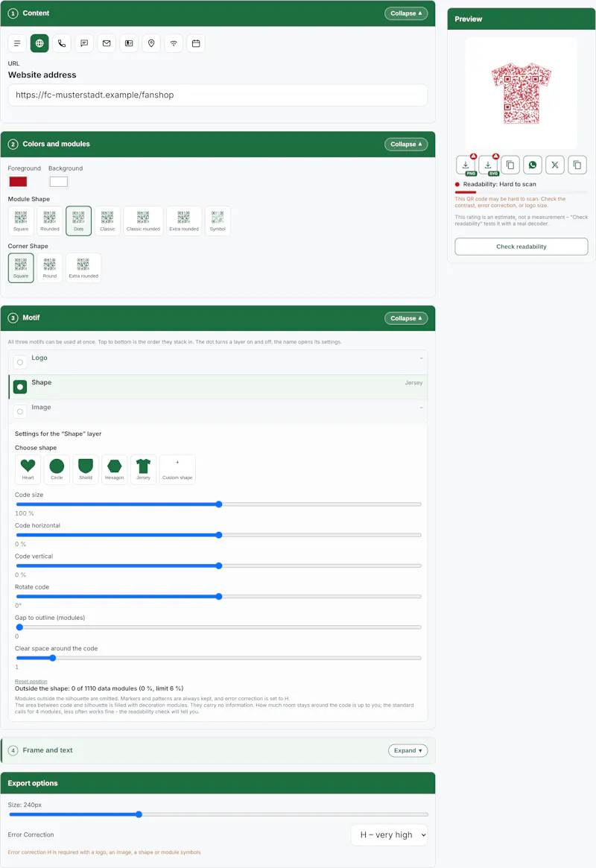Click the Check readability button
This screenshot has height=868, width=596.
(x=521, y=247)
